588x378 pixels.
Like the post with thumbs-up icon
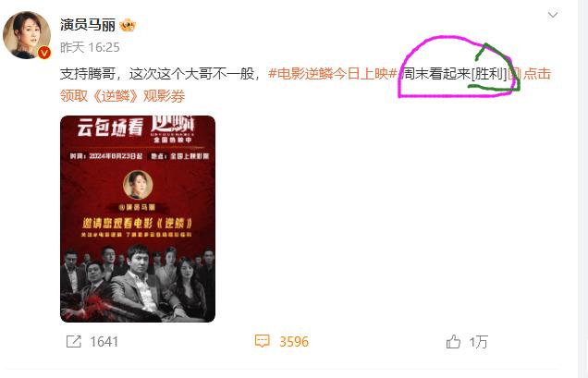(453, 342)
